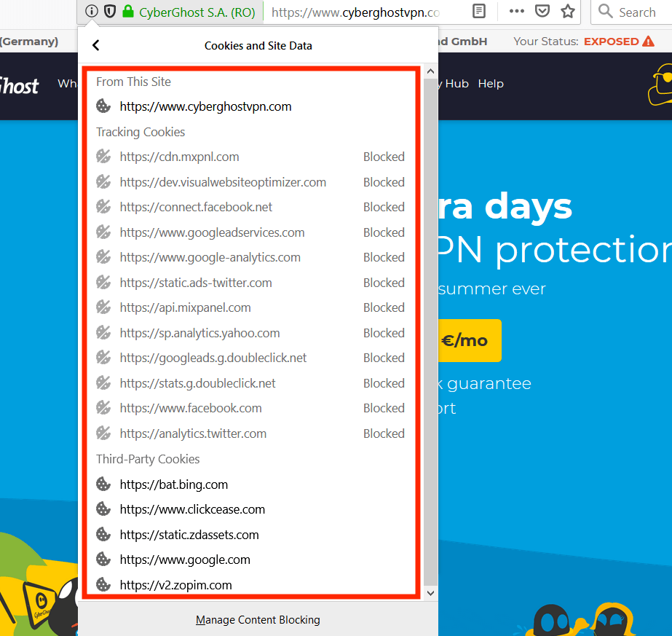Click the yellow €/mo price button
This screenshot has height=636, width=672.
click(470, 340)
